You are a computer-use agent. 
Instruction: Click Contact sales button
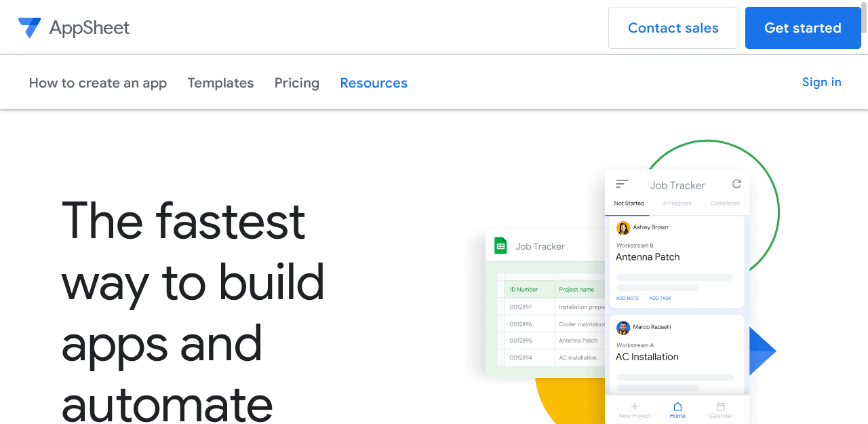[x=673, y=28]
